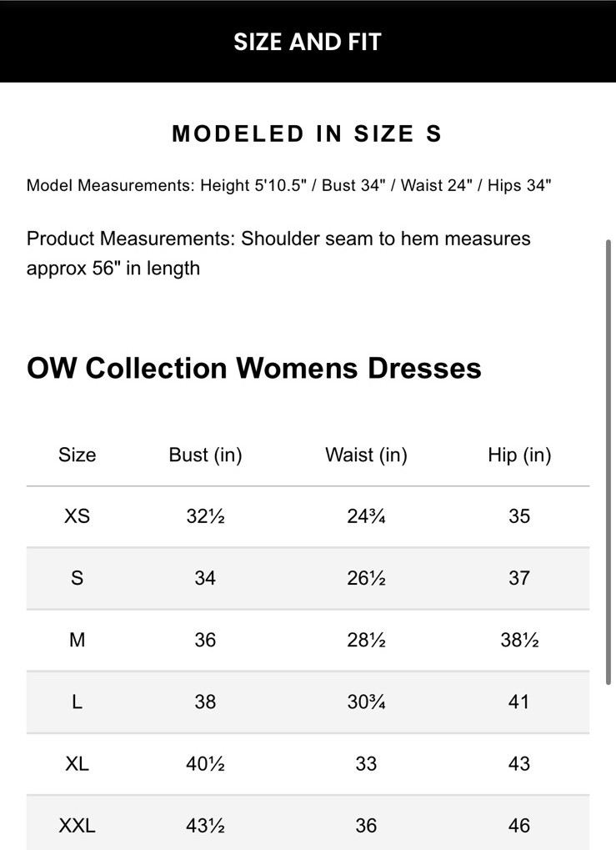Click the XXL hip value 46

click(x=519, y=825)
